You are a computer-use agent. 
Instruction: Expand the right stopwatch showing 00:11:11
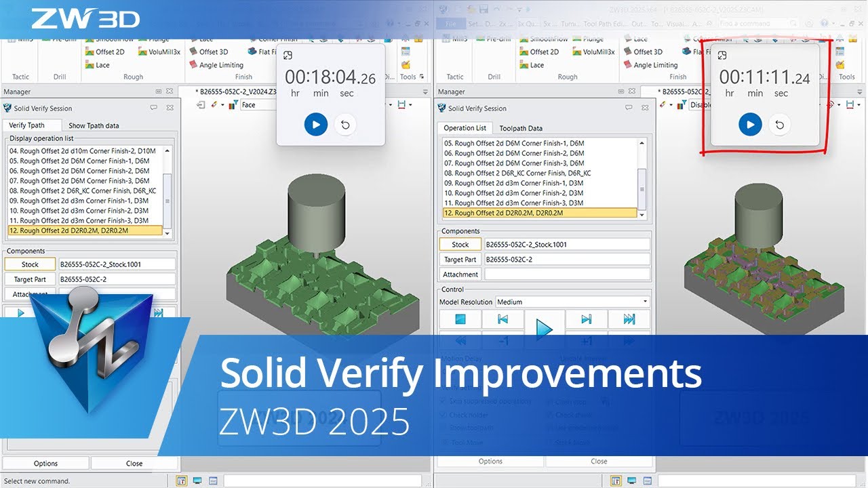point(722,56)
